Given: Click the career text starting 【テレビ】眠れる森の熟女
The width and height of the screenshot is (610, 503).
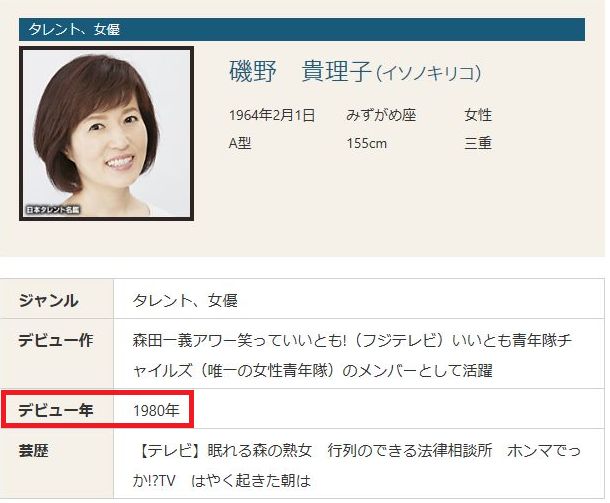Looking at the screenshot, I should 357,466.
